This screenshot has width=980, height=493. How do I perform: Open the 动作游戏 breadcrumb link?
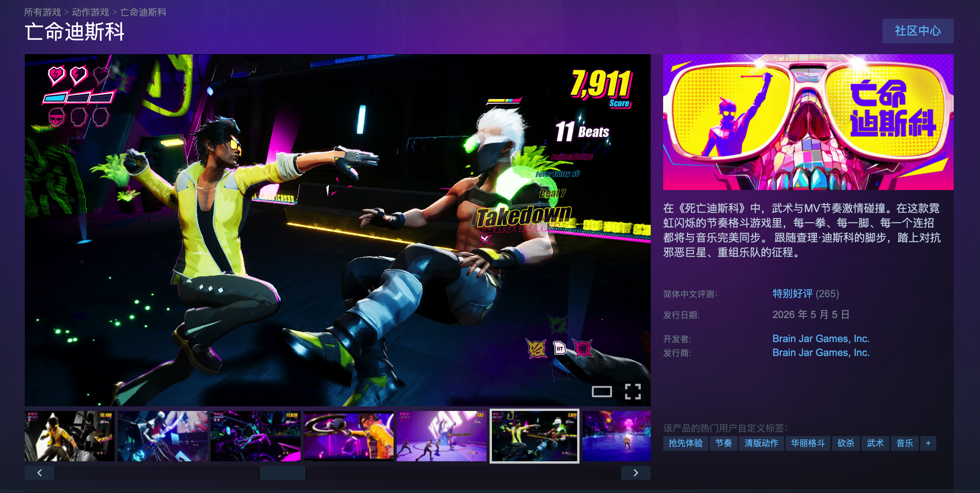point(91,12)
